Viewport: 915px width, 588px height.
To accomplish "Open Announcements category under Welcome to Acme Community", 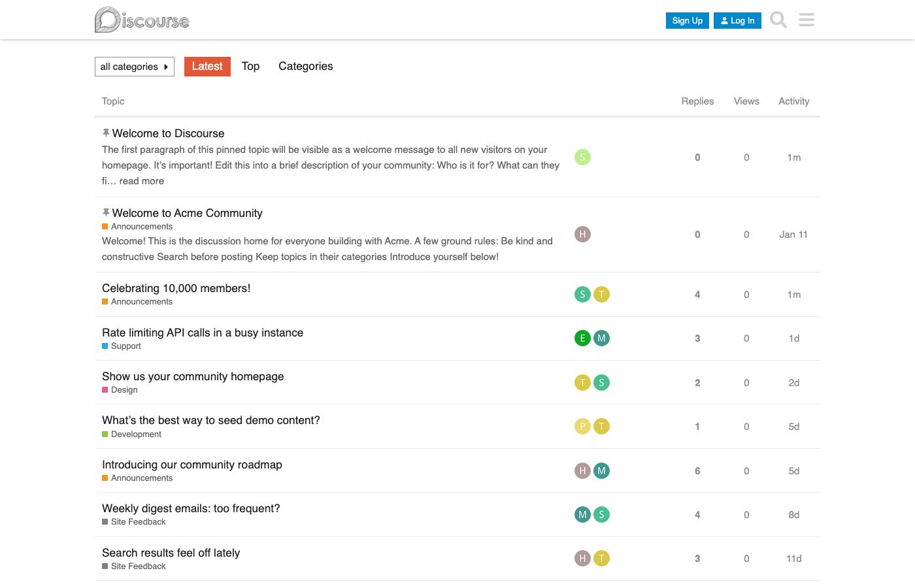I will point(137,227).
